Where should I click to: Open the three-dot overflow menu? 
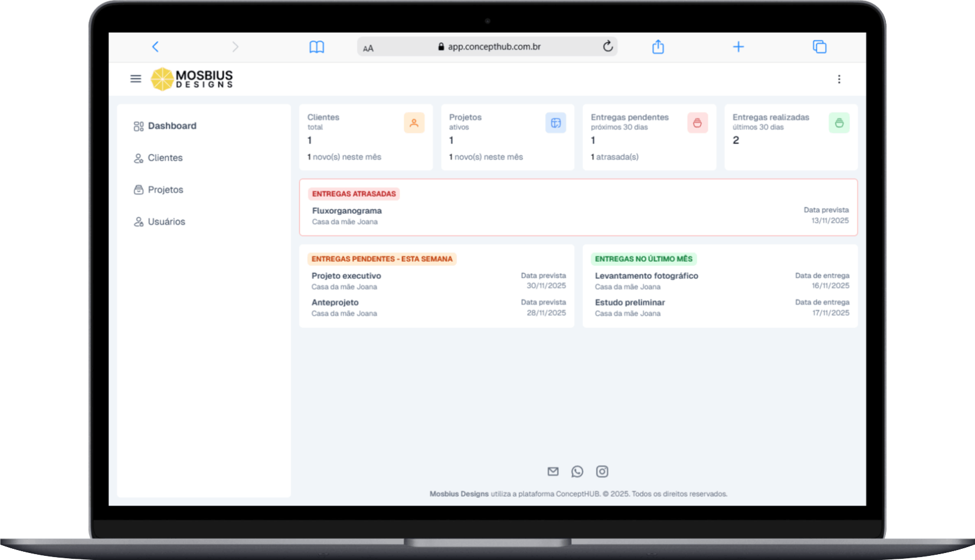[x=840, y=78]
